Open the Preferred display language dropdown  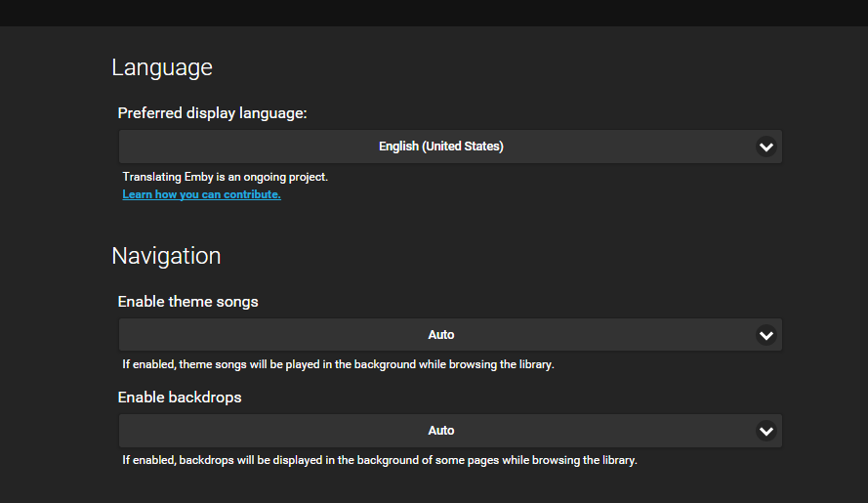tap(450, 147)
